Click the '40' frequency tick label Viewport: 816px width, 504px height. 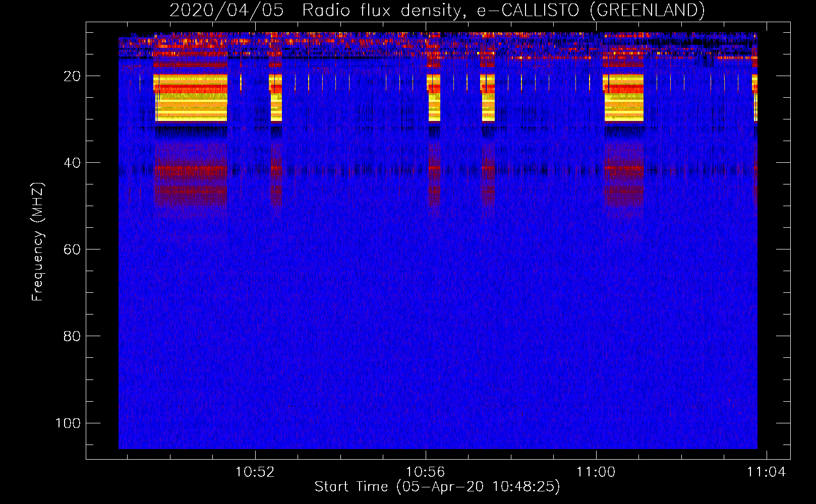72,163
